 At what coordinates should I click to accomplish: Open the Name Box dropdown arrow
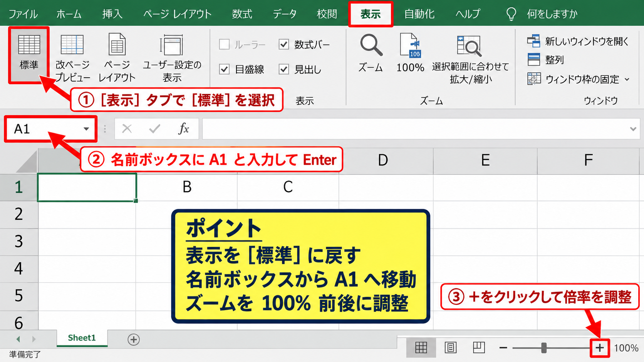[86, 129]
